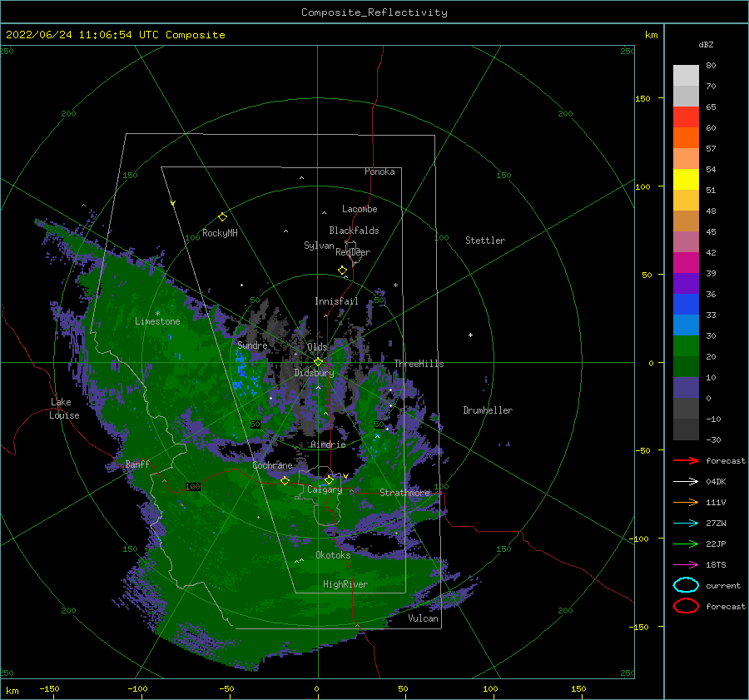This screenshot has width=749, height=700.
Task: Click the yellow 54-51 dBZ color swatch
Action: tap(686, 180)
